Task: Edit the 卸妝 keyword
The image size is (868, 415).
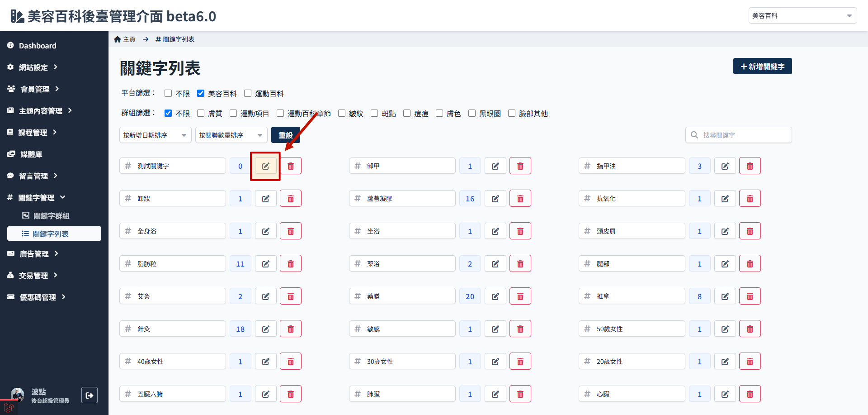Action: pos(266,199)
